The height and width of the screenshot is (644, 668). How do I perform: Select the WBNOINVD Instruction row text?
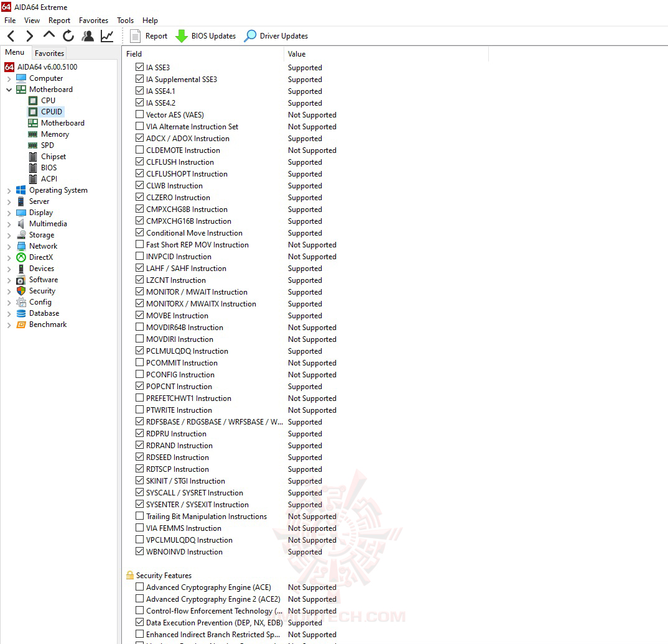184,551
